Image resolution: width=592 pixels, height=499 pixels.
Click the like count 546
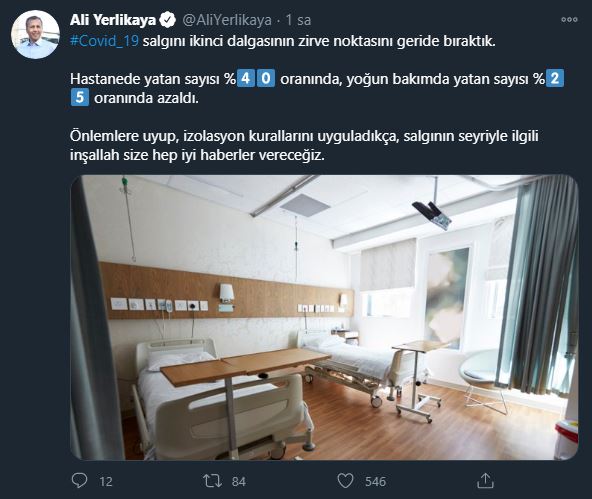pos(375,482)
